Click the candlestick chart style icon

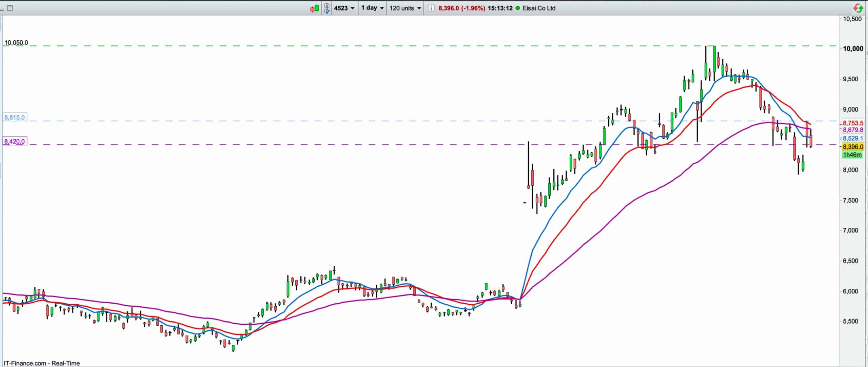point(315,8)
